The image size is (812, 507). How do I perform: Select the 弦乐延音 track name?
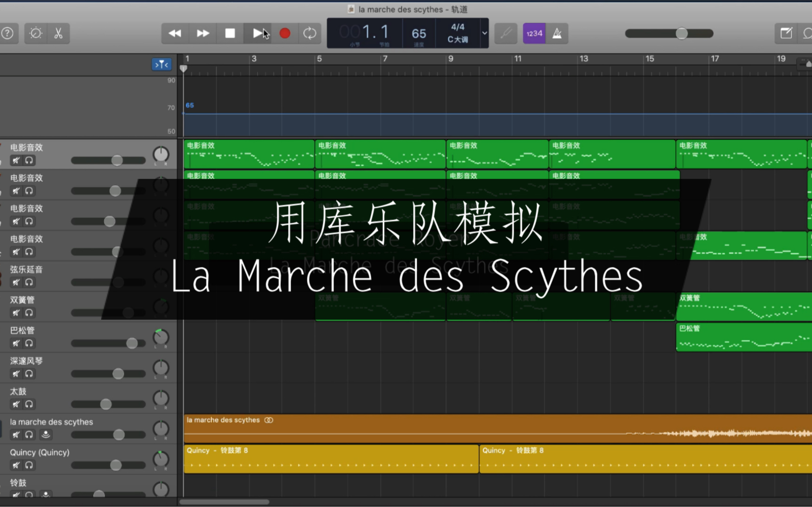[x=27, y=269]
